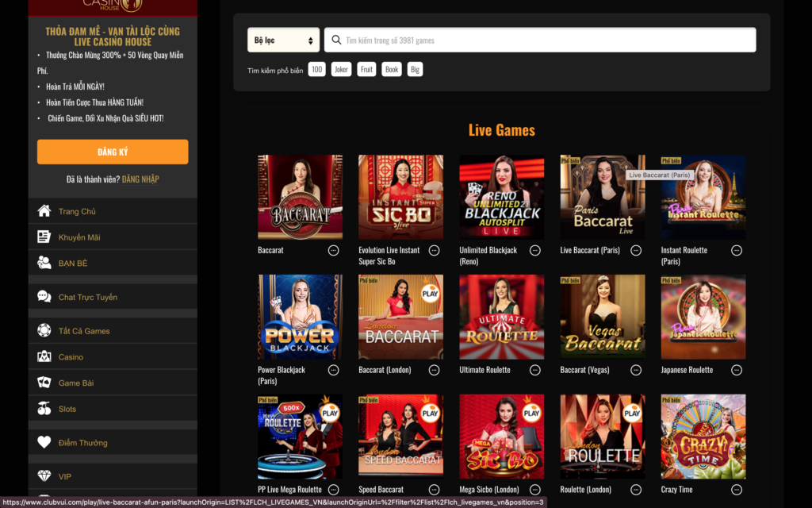The image size is (812, 508).
Task: Click the Khuyến Mãi newspaper icon
Action: click(x=44, y=237)
